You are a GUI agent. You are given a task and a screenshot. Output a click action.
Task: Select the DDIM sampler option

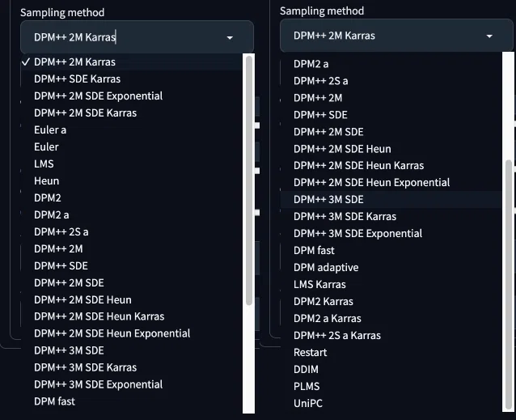[391, 369]
